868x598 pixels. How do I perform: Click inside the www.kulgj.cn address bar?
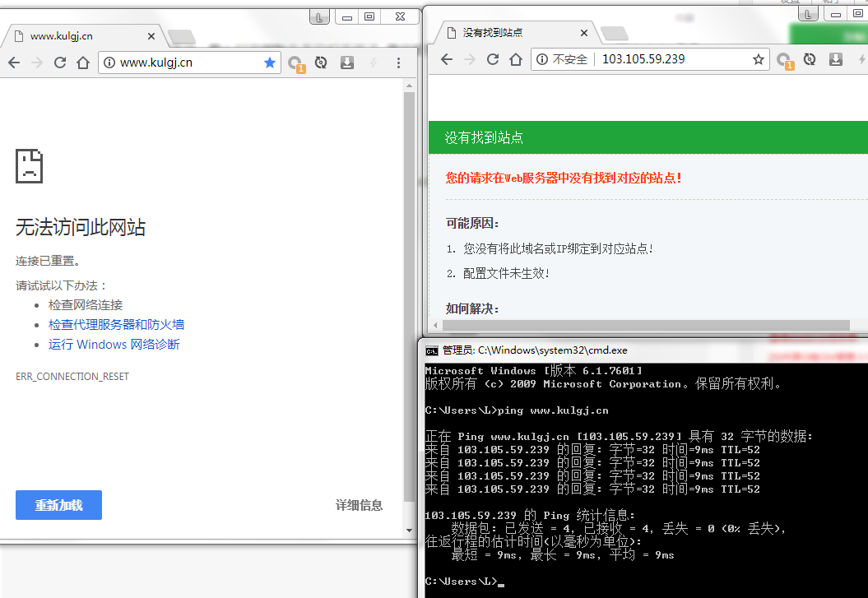[x=181, y=62]
